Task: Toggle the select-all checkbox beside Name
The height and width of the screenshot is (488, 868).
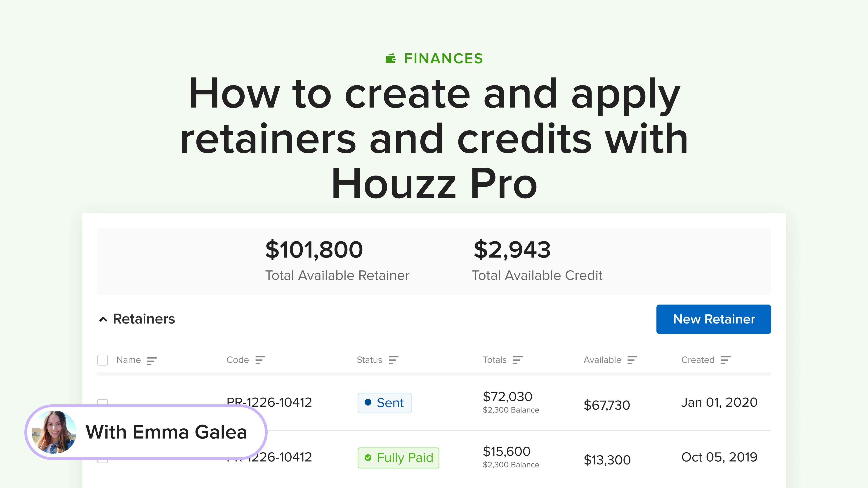Action: tap(102, 360)
